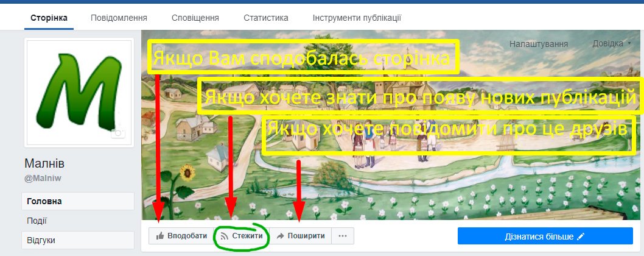Open the Статистика tab
The width and height of the screenshot is (644, 256).
pyautogui.click(x=266, y=18)
